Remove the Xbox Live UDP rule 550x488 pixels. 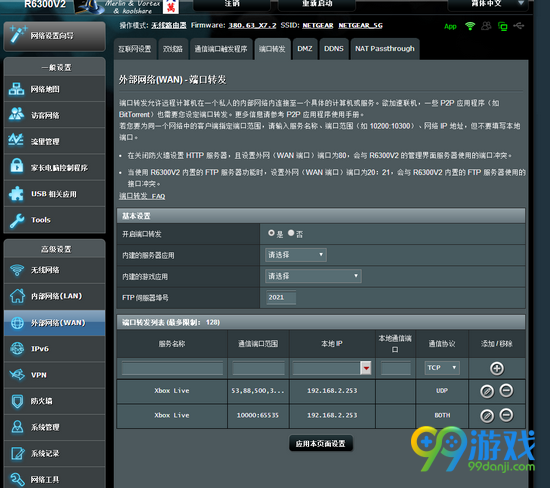coord(506,390)
